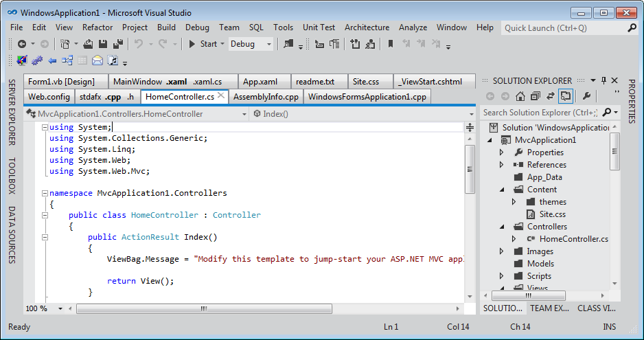Collapse the namespace MvcApplication1.Controllers code block
This screenshot has height=340, width=644.
pyautogui.click(x=45, y=194)
